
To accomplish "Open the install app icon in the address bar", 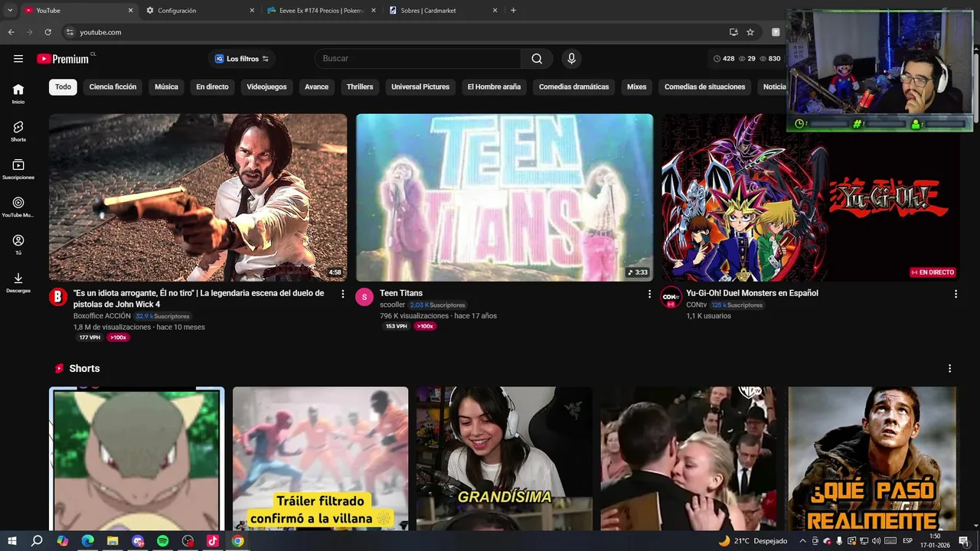I will click(733, 32).
